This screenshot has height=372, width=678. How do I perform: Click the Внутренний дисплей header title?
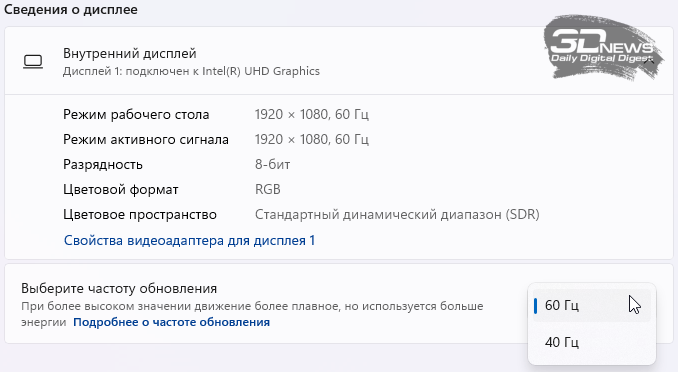coord(130,53)
